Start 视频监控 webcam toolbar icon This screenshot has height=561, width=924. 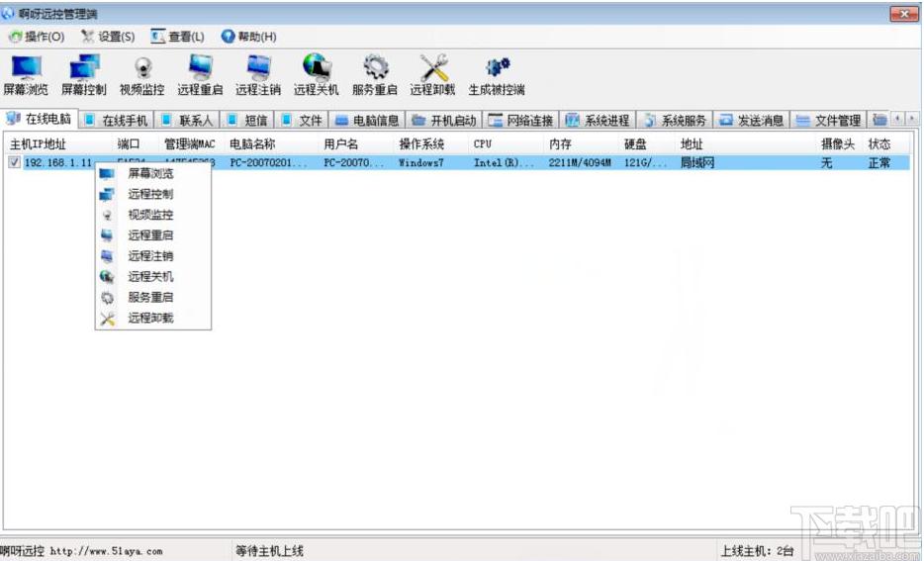coord(142,75)
